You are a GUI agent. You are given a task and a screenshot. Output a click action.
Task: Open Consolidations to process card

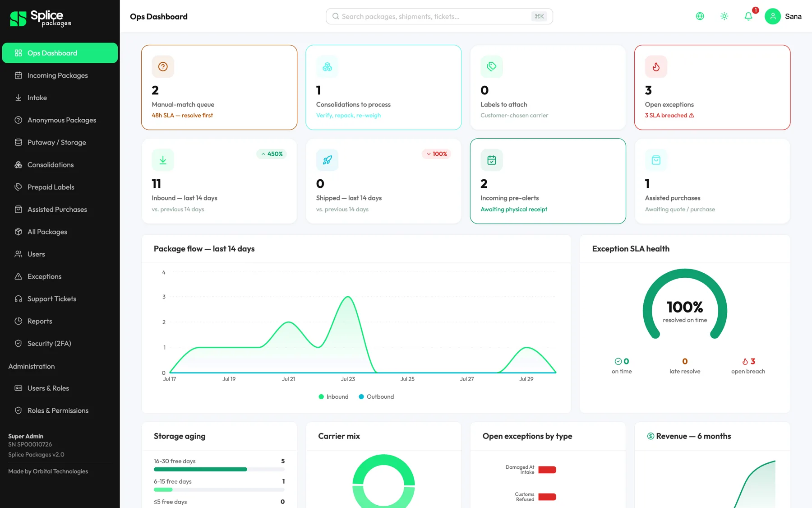(x=383, y=87)
